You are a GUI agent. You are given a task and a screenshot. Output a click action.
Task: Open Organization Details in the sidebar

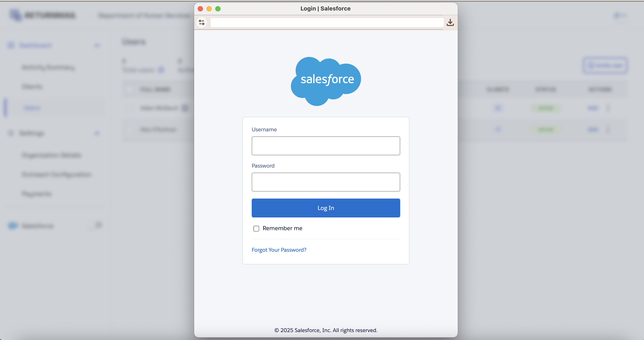tap(52, 155)
